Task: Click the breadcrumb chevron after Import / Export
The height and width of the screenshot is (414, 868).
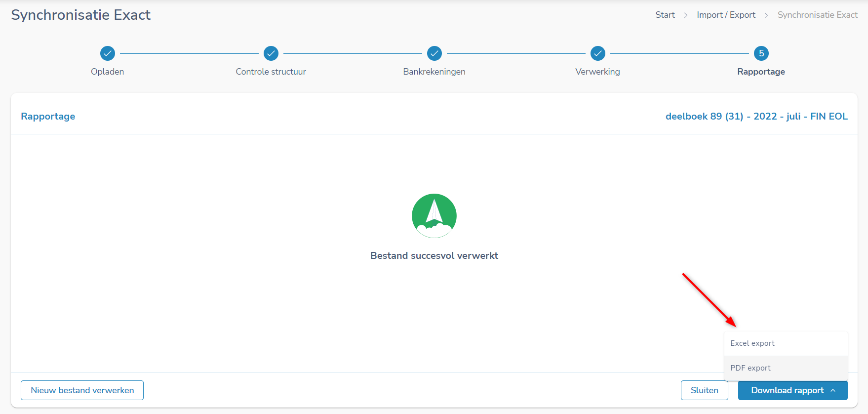Action: [x=766, y=15]
